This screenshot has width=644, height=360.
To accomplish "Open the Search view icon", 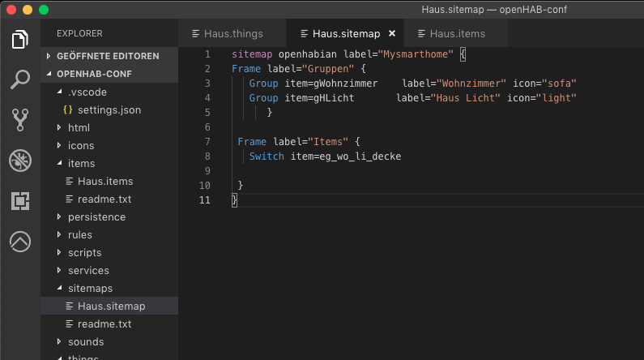I will pyautogui.click(x=19, y=79).
